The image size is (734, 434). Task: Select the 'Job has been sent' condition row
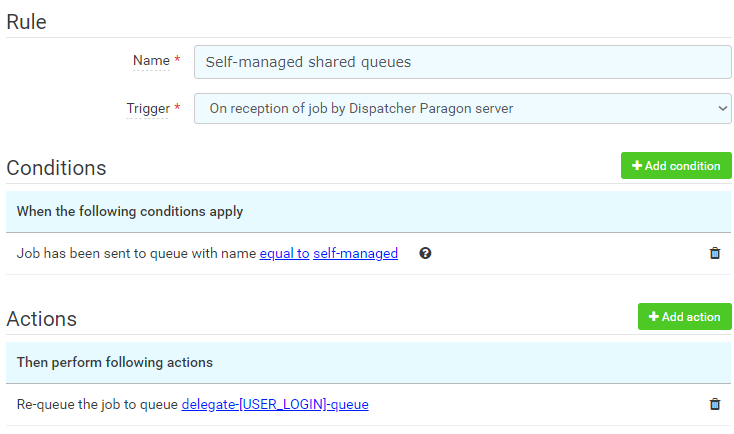pyautogui.click(x=137, y=254)
